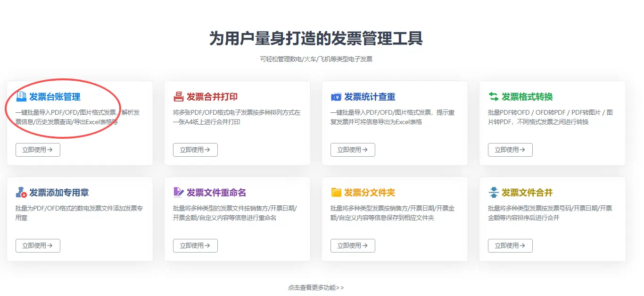
Task: Click the 发票台账管理 ledger icon
Action: click(x=21, y=97)
